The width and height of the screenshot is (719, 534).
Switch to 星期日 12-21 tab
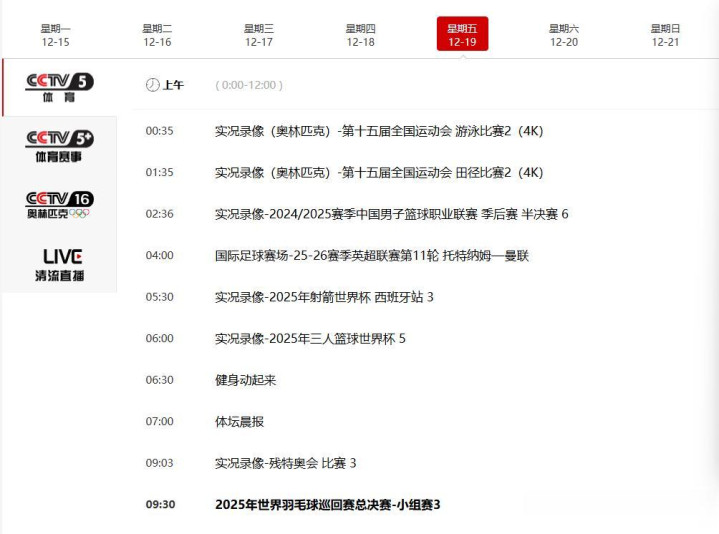click(x=665, y=35)
